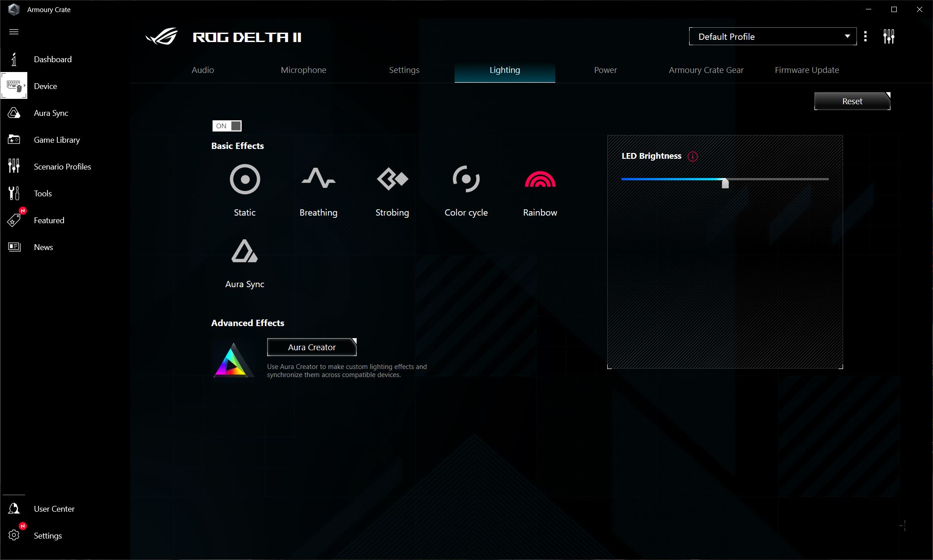
Task: Open the device Settings tab
Action: point(404,70)
